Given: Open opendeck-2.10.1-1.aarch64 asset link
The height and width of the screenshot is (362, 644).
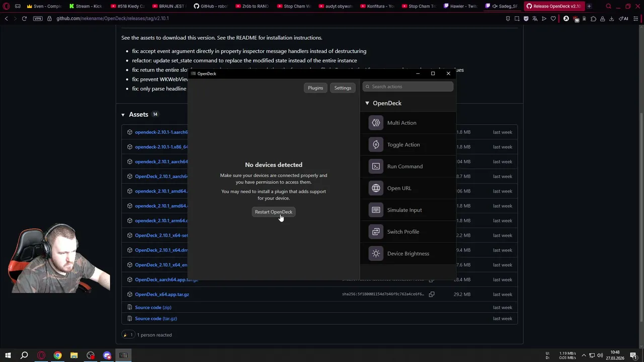Looking at the screenshot, I should (161, 132).
